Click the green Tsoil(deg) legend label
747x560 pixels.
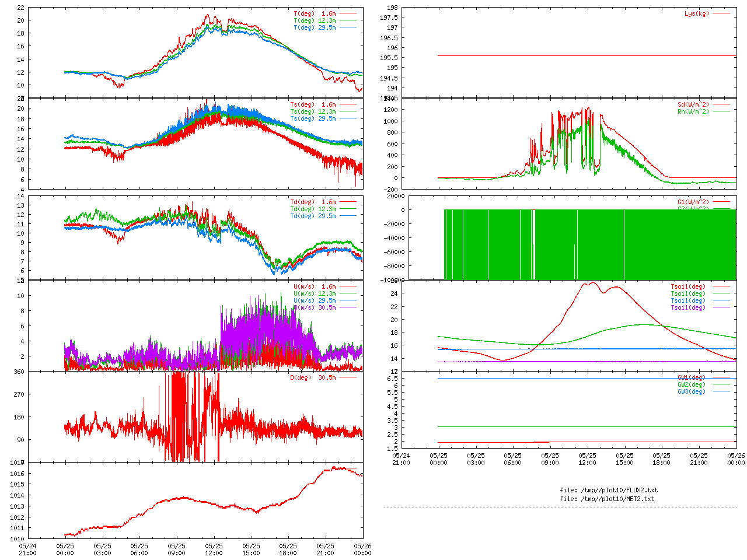pyautogui.click(x=688, y=294)
